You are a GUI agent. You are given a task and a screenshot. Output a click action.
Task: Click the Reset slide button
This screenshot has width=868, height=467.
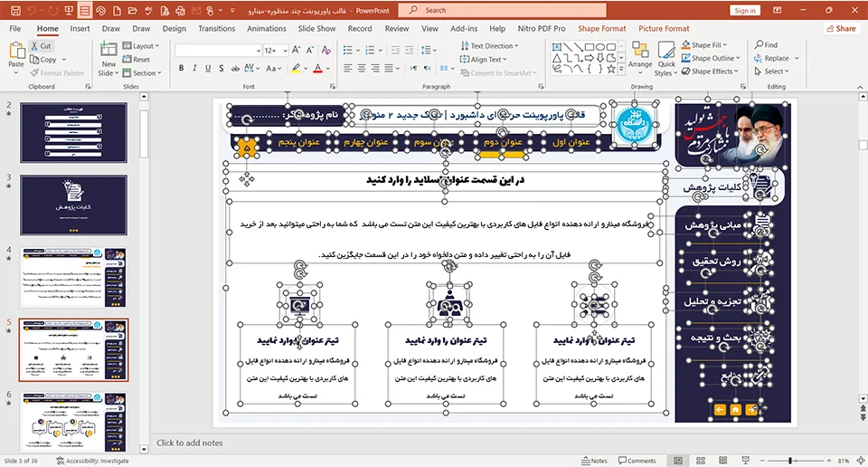click(137, 59)
